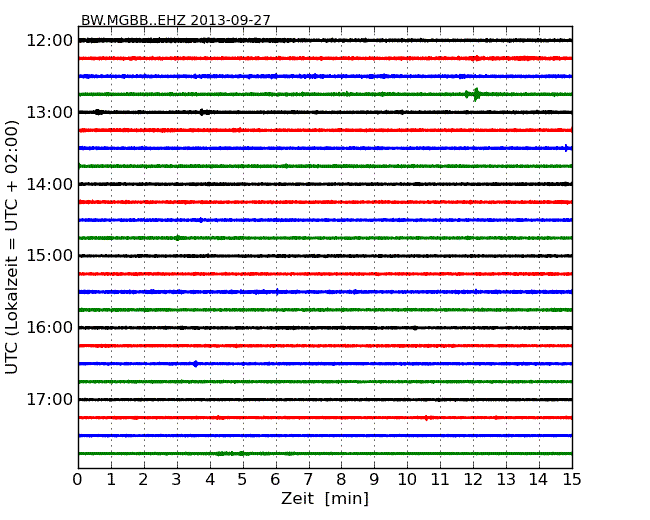The width and height of the screenshot is (650, 520).
Task: Click the 8 minute tick label
Action: pos(342,480)
